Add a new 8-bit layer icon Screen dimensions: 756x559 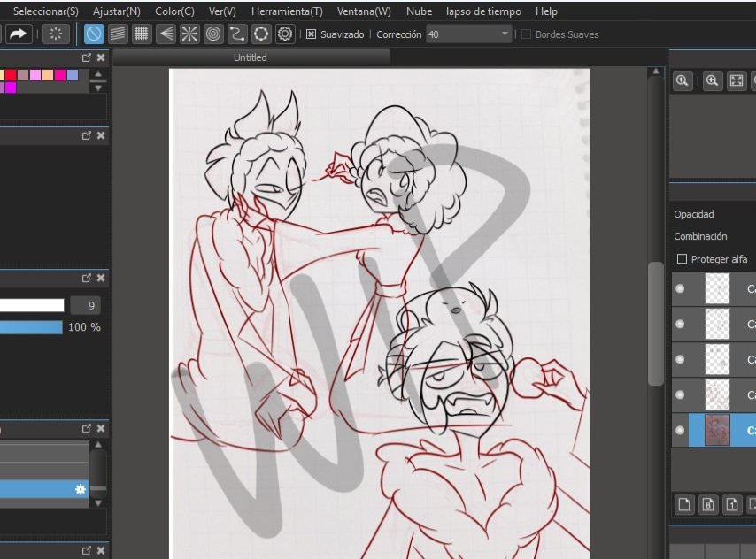pos(708,504)
